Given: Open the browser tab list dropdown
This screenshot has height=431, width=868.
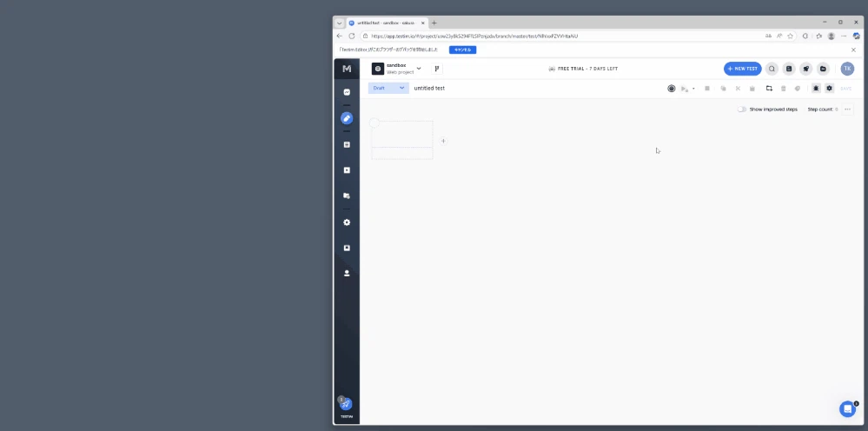Looking at the screenshot, I should click(340, 23).
